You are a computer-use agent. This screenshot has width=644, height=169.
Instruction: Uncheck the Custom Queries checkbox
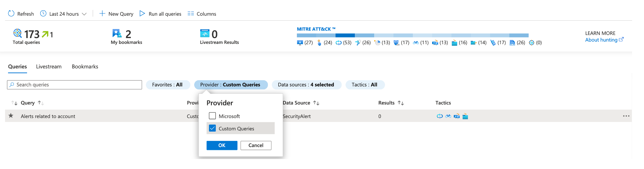coord(212,128)
